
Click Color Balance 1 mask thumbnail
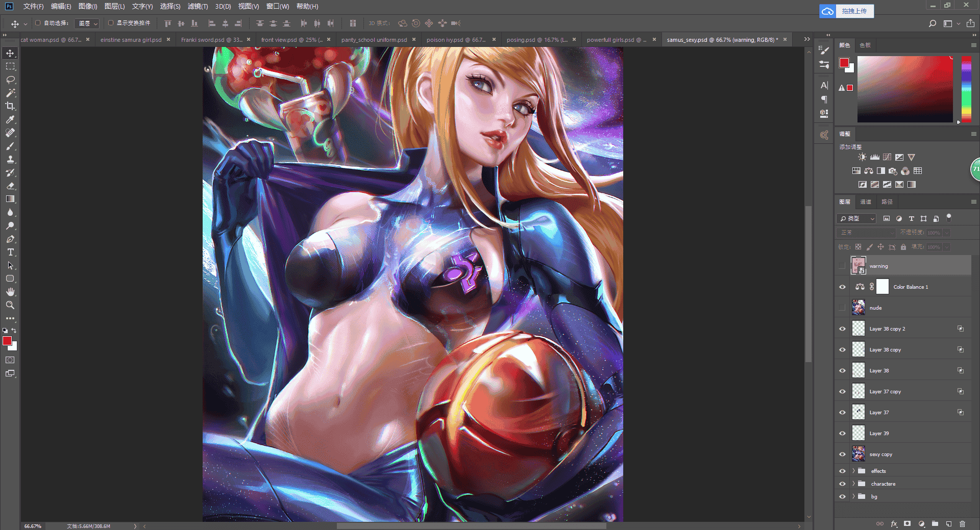tap(883, 287)
